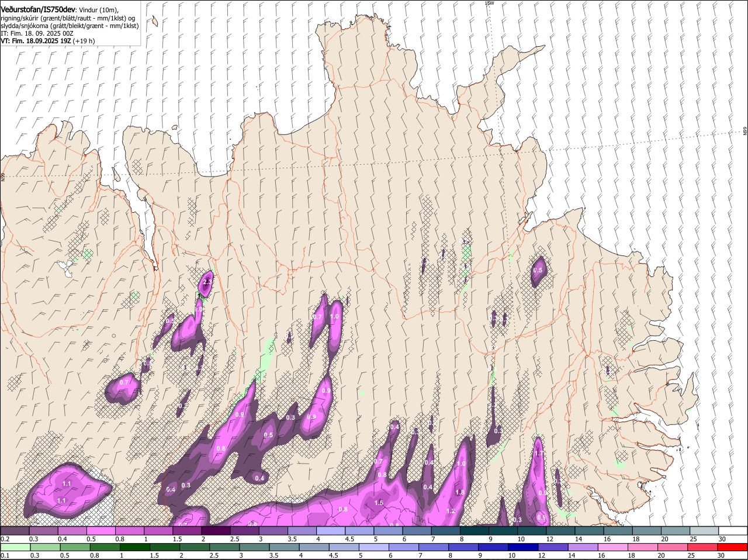Image resolution: width=748 pixels, height=560 pixels.
Task: Click the 1.8 precipitation value on the map
Action: click(460, 493)
